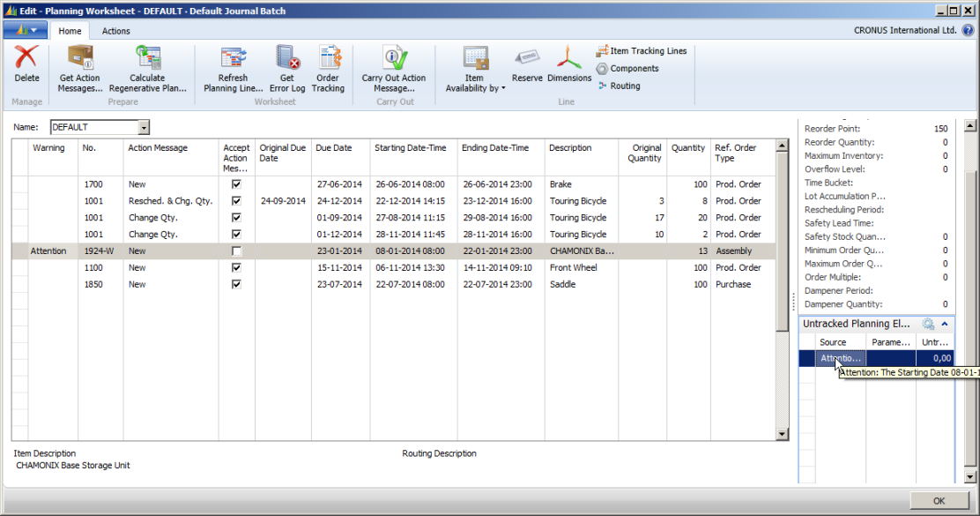Click the OK button
The width and height of the screenshot is (980, 516).
[x=939, y=501]
